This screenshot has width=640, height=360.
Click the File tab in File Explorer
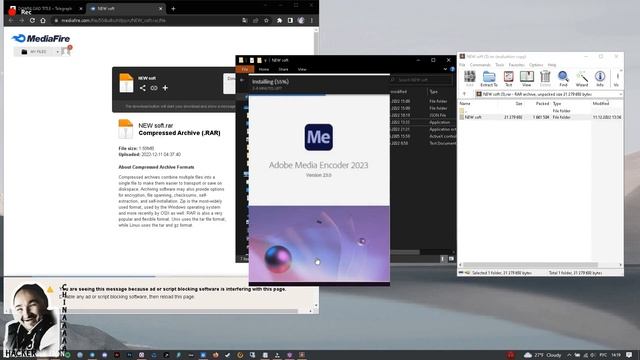click(245, 69)
